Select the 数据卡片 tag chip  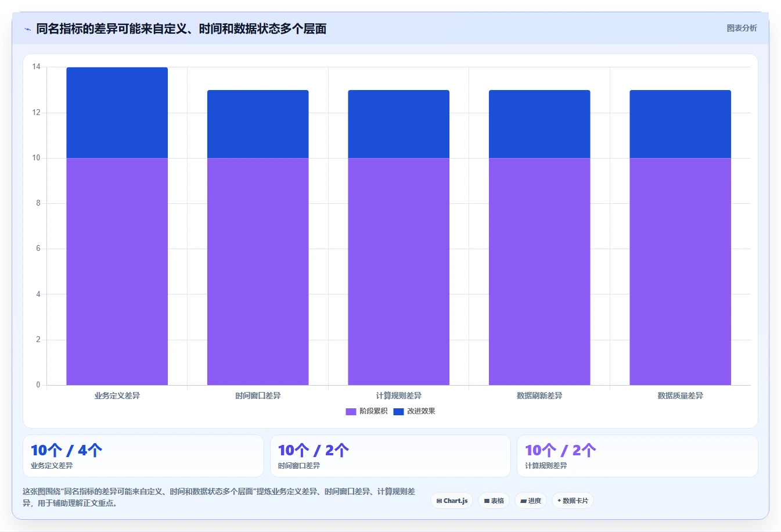(x=573, y=501)
